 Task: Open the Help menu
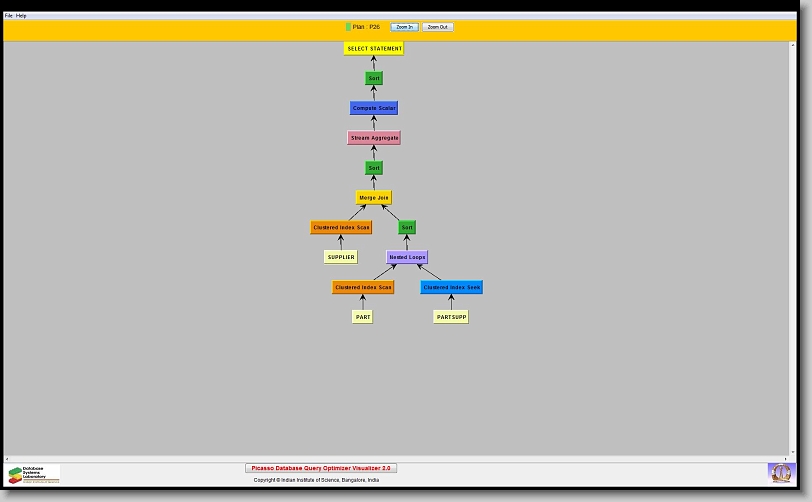point(22,16)
